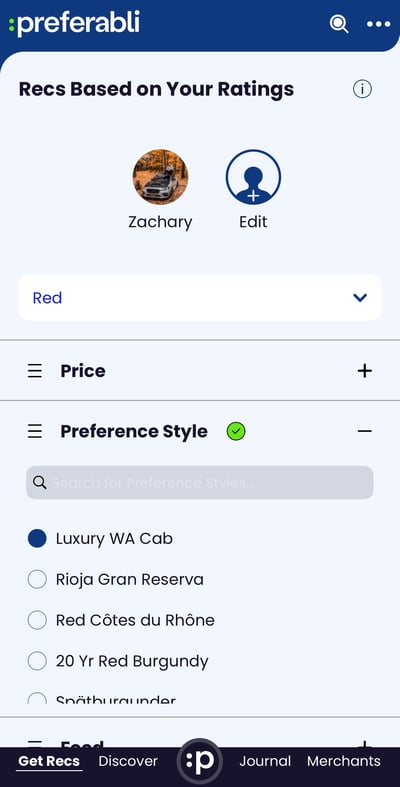Switch to the Discover tab
Viewport: 400px width, 787px height.
coord(128,761)
